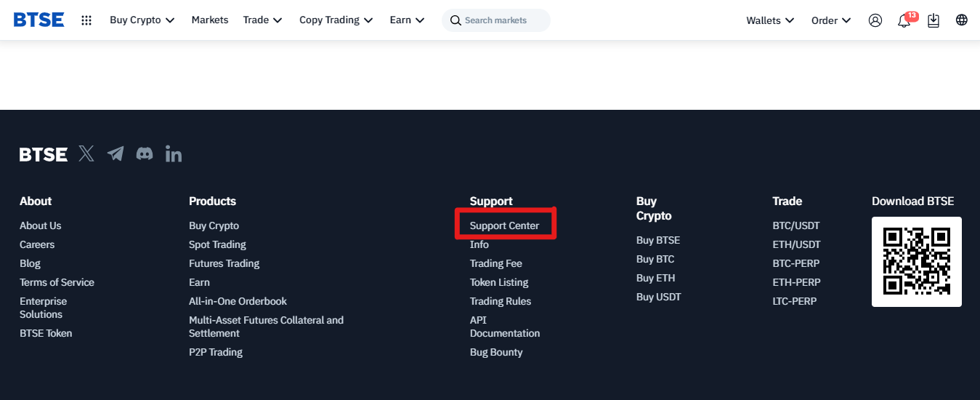Click the BTSE logo in header
980x400 pixels.
[39, 20]
